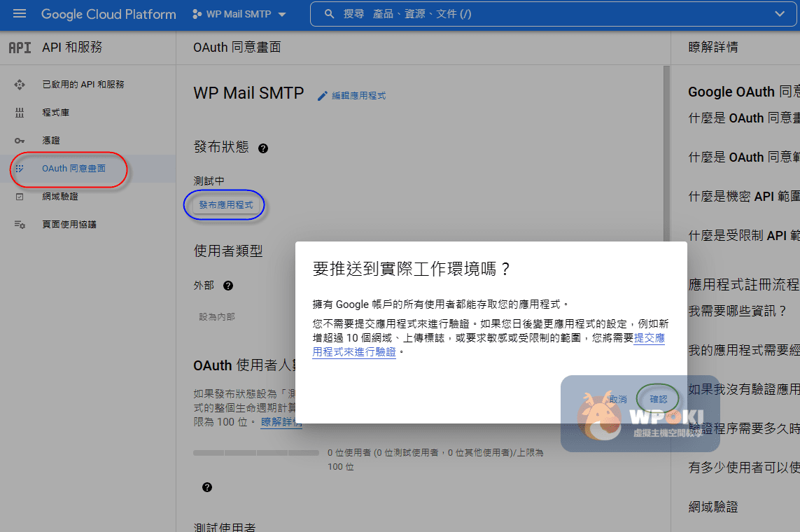Open 什麼是 OAuth 同意畫面 help topic
The width and height of the screenshot is (800, 532).
coord(744,118)
